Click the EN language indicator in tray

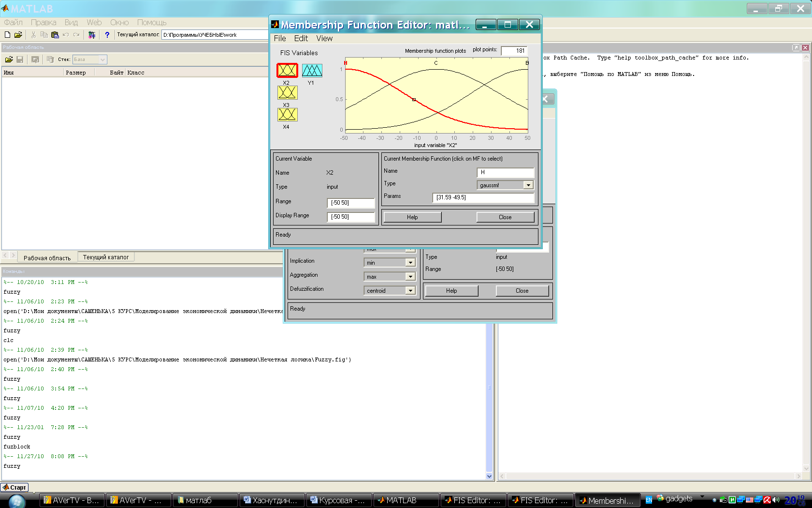coord(649,500)
